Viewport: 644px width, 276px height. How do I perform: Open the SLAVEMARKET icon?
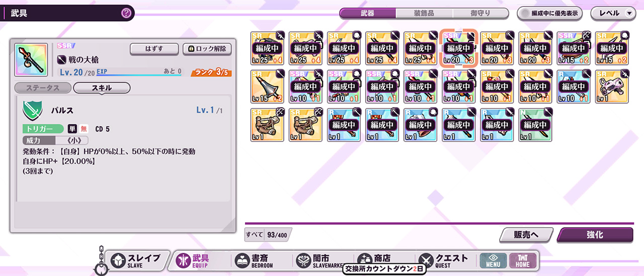tap(304, 260)
